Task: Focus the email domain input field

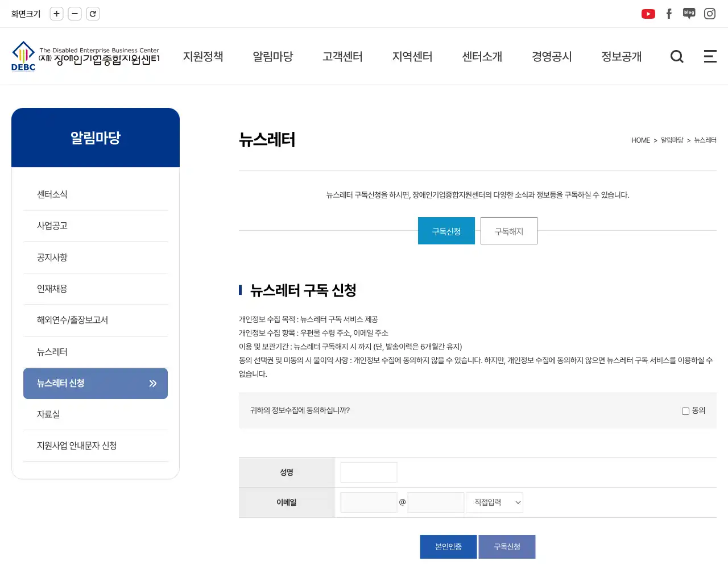Action: (x=436, y=502)
